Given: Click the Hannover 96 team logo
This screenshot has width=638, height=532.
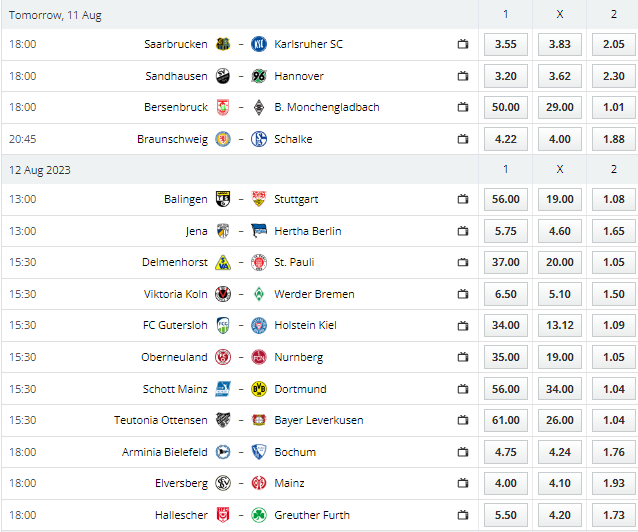Looking at the screenshot, I should [x=259, y=76].
